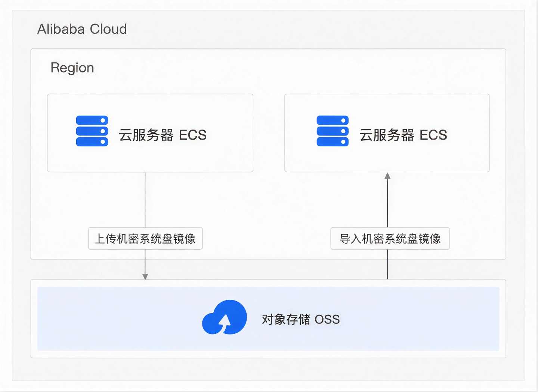This screenshot has height=392, width=538.
Task: Click the 上传机密系统盘镜像 label box
Action: pos(145,239)
